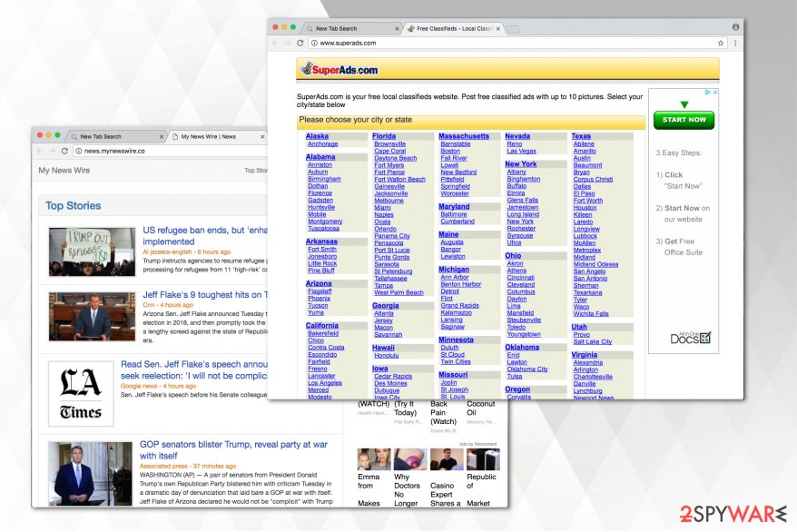Click forward arrow in My News Wire window
Image resolution: width=797 pixels, height=532 pixels.
pos(53,151)
